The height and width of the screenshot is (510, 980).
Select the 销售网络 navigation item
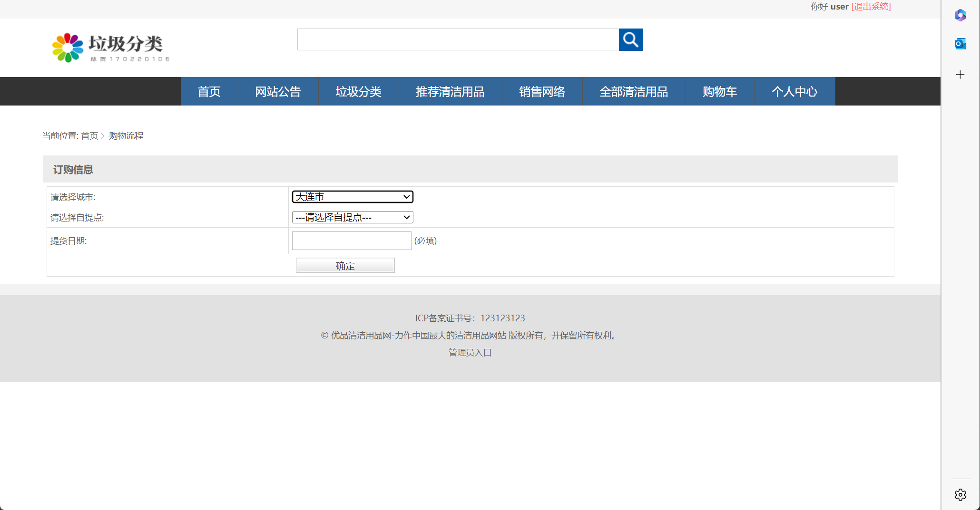click(x=542, y=91)
